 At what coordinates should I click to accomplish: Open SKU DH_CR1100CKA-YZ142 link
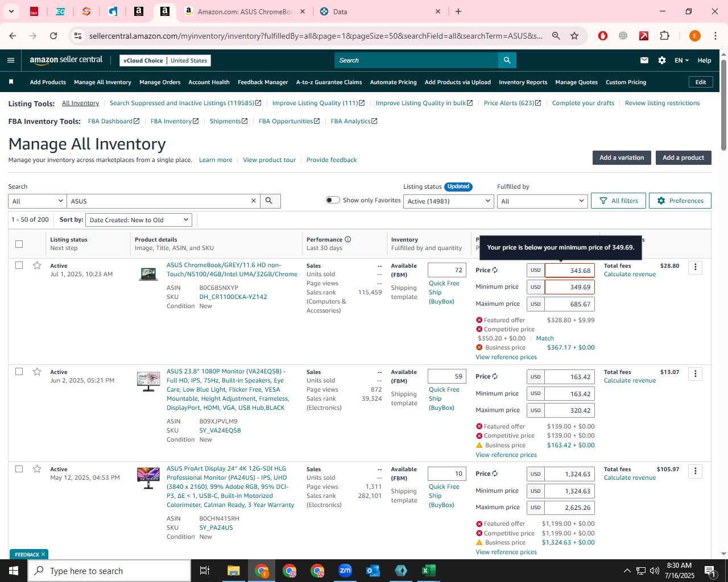[233, 297]
